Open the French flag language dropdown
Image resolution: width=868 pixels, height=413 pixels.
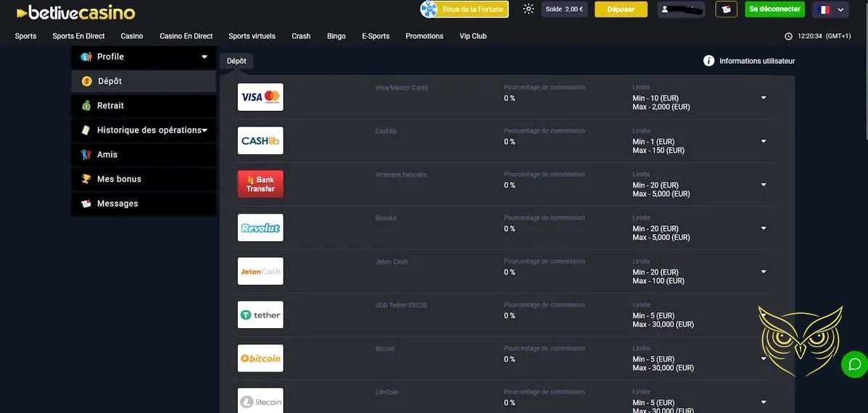pos(830,9)
